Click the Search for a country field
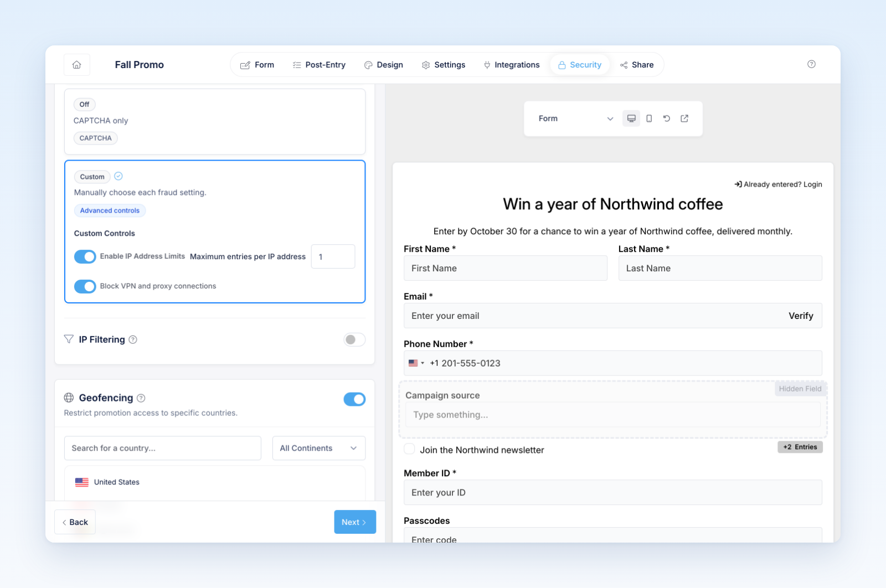The image size is (886, 588). tap(163, 448)
